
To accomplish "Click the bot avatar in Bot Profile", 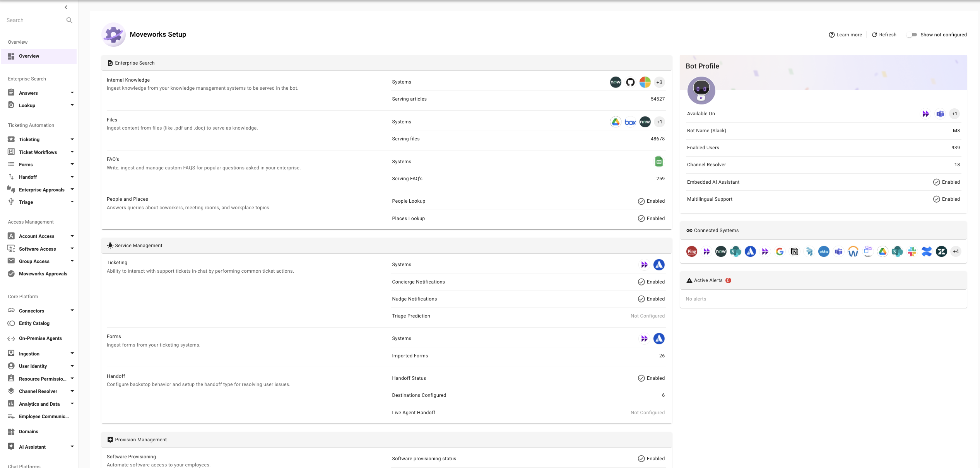I will 701,91.
